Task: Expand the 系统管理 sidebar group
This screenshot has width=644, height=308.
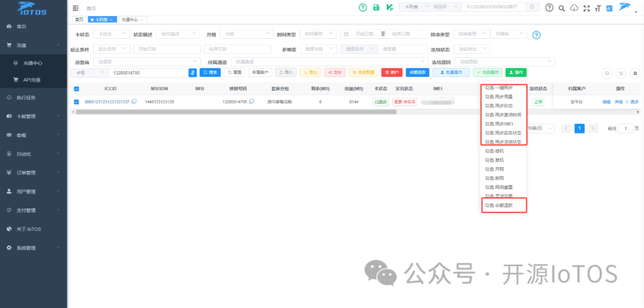Action: (33, 248)
